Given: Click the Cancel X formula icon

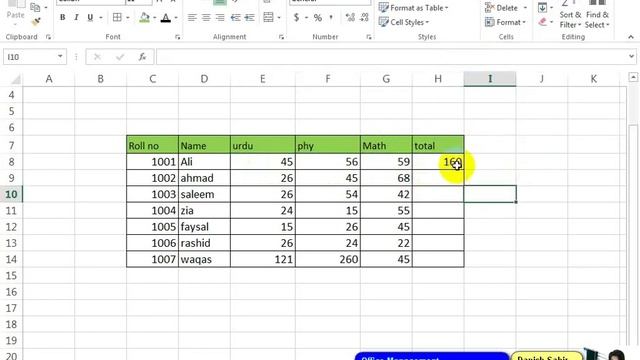Looking at the screenshot, I should coord(97,57).
